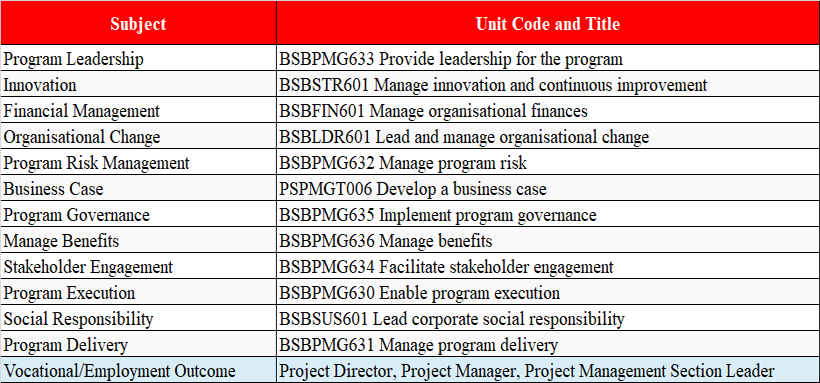
Task: Select 'BSBPMG632 Manage program risk' cell
Action: point(548,163)
